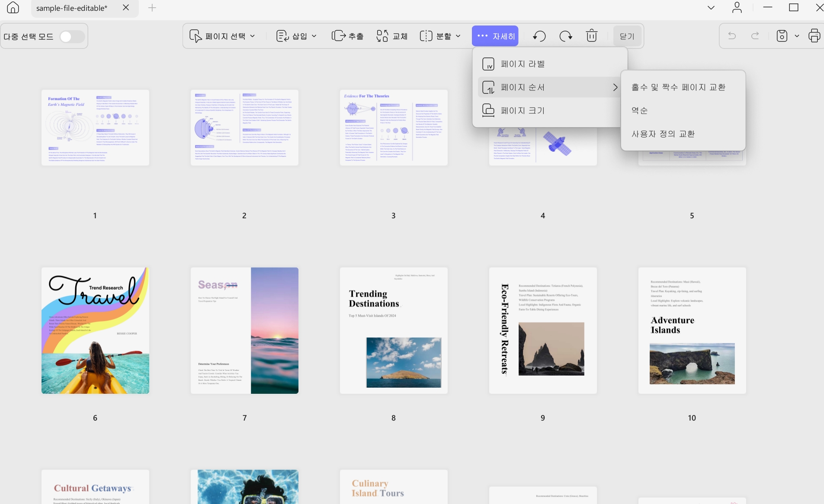Click the print icon
Viewport: 824px width, 504px height.
(x=814, y=36)
